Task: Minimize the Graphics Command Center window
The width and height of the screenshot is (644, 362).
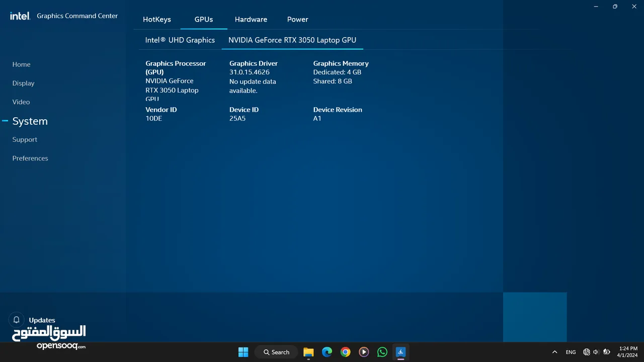Action: [596, 7]
